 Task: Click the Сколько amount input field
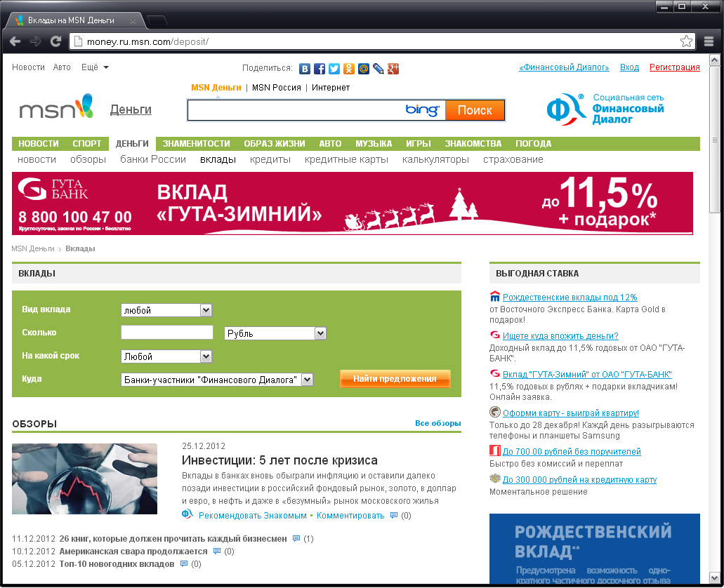[166, 333]
